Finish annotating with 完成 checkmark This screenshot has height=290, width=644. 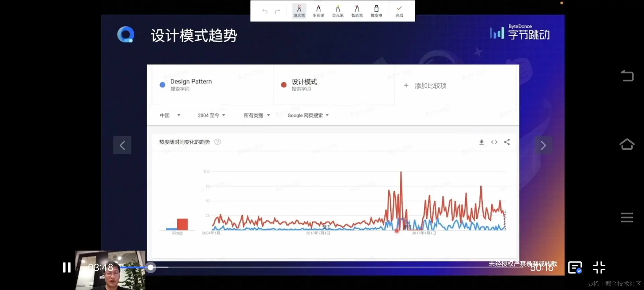[x=399, y=11]
